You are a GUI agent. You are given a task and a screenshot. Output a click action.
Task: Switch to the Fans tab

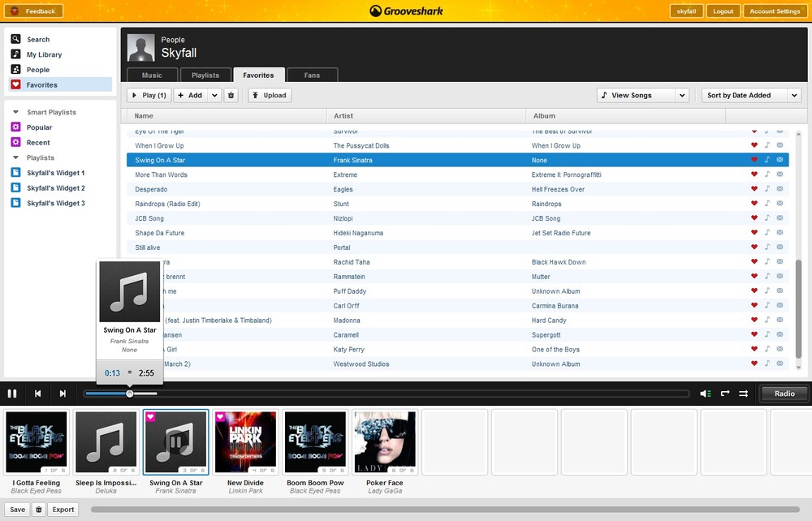[x=313, y=75]
